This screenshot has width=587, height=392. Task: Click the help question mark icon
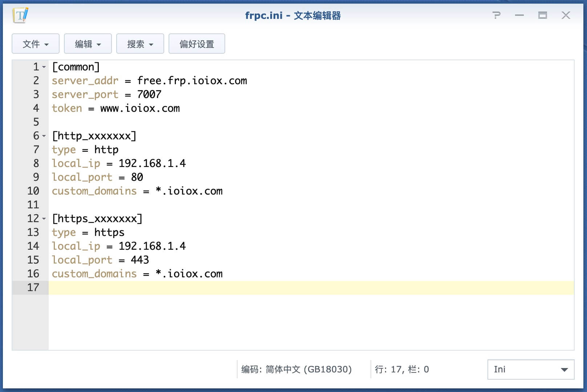point(496,15)
